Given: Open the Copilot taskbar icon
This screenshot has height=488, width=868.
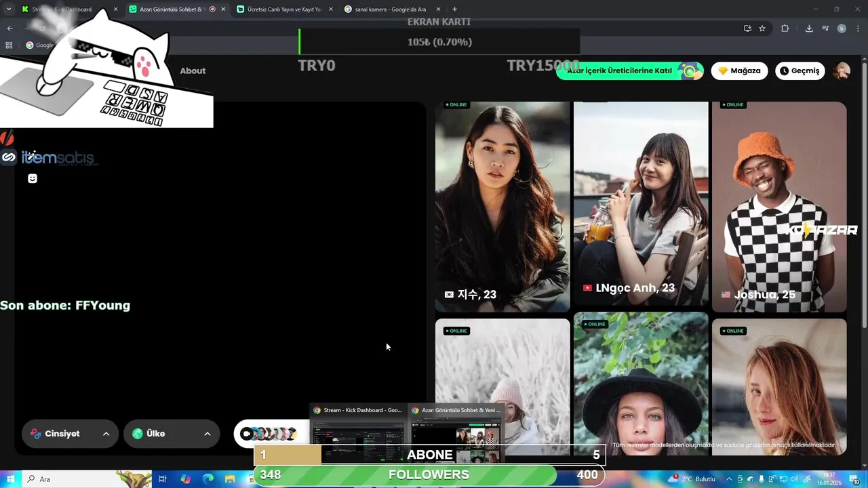Looking at the screenshot, I should (186, 479).
